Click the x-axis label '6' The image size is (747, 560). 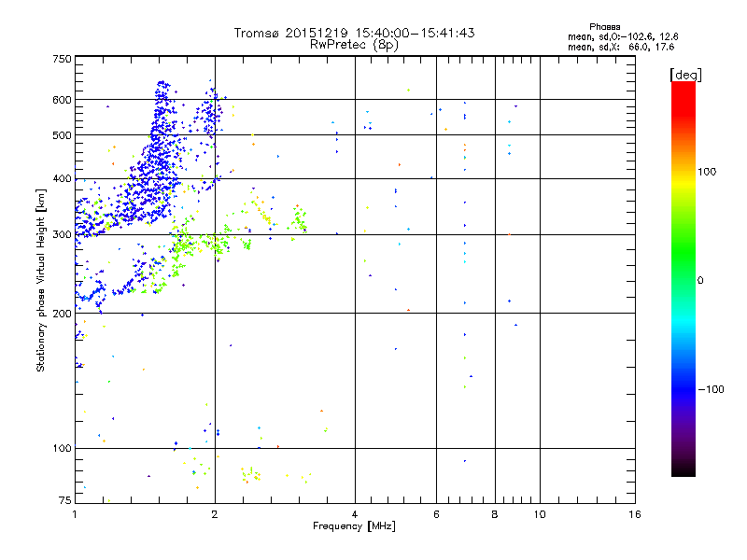[436, 514]
